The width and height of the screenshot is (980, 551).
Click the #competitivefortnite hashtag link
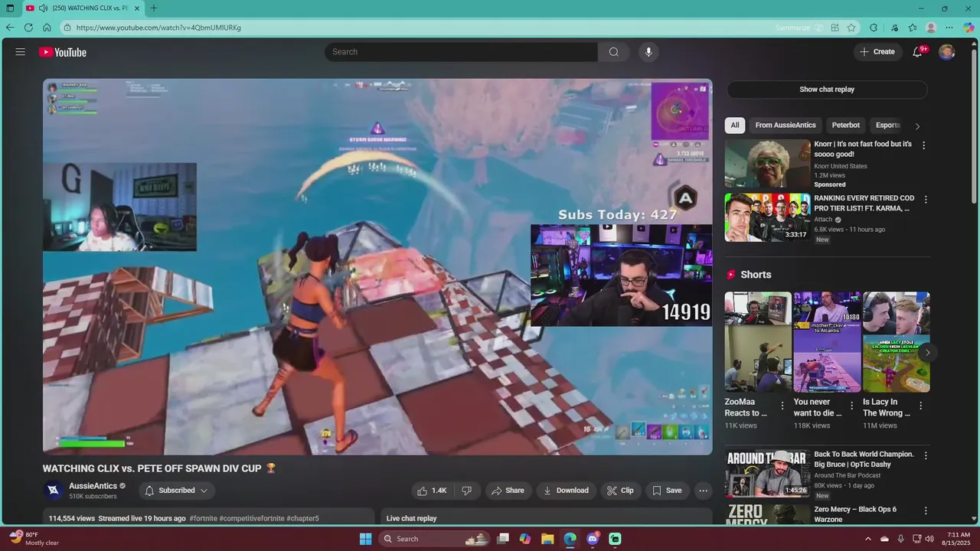click(x=252, y=519)
